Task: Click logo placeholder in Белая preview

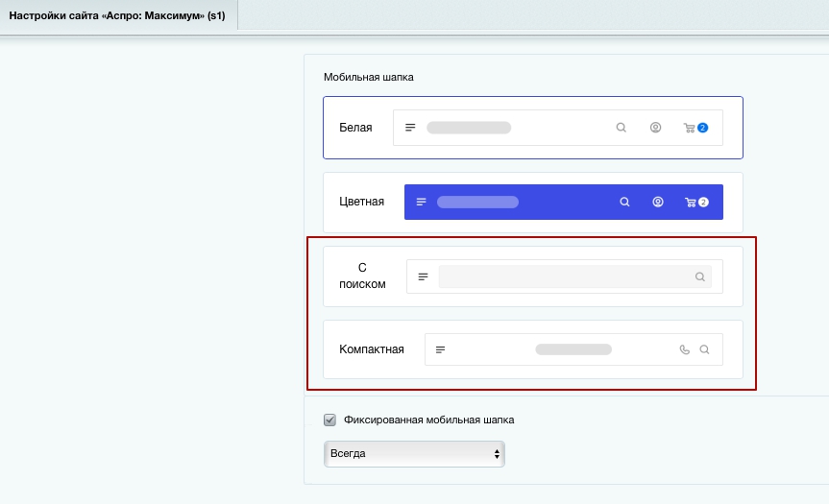Action: tap(469, 128)
